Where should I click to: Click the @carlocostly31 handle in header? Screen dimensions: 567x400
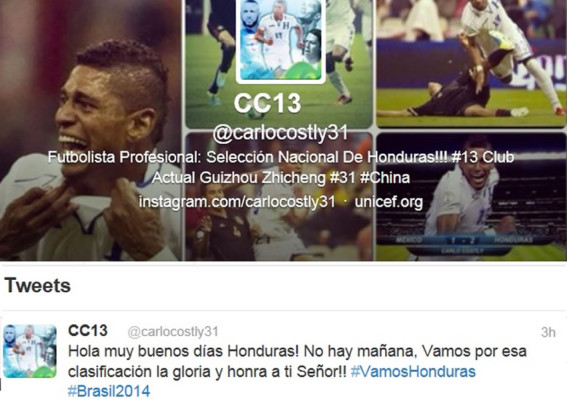click(x=280, y=133)
